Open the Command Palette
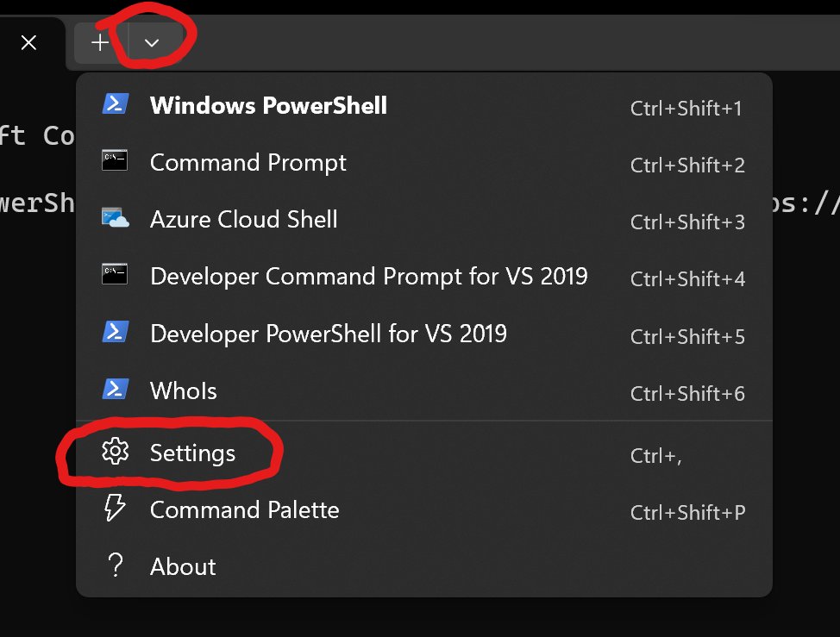Screen dimensions: 840x637 (x=244, y=509)
